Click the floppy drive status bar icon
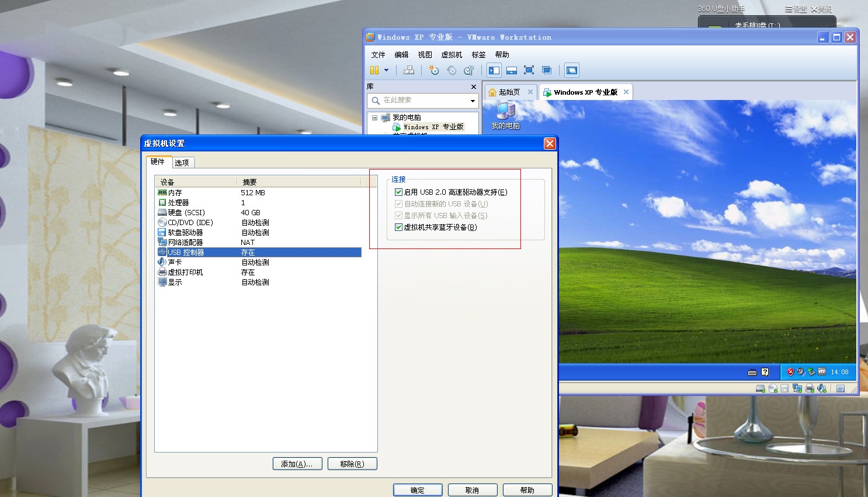The height and width of the screenshot is (497, 868). [x=784, y=388]
